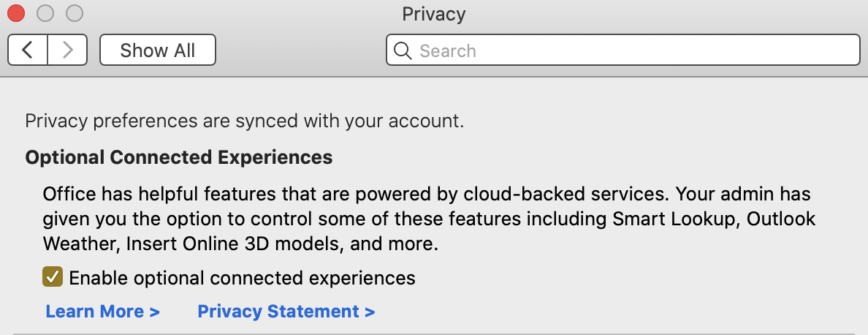868x335 pixels.
Task: Click the Optional Connected Experiences heading
Action: (x=179, y=157)
